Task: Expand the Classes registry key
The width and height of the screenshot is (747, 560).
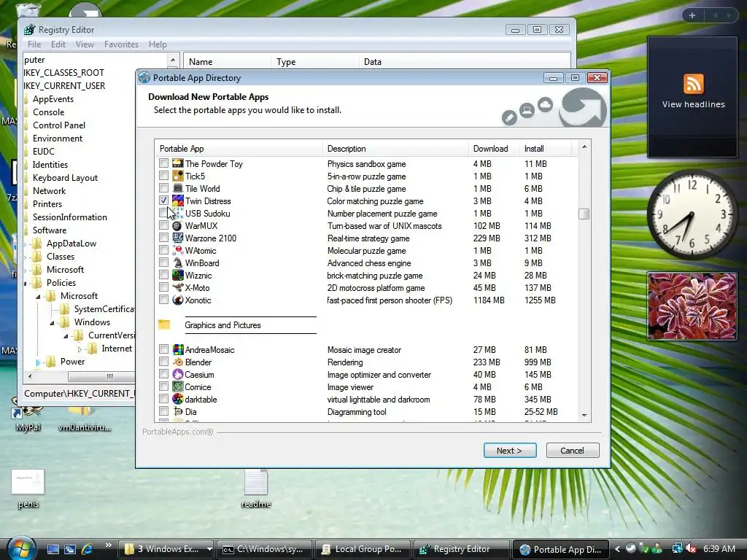Action: pyautogui.click(x=26, y=257)
